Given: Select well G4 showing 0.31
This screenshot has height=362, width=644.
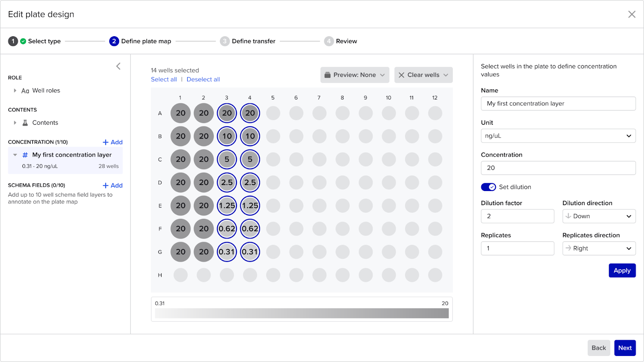Looking at the screenshot, I should 250,252.
